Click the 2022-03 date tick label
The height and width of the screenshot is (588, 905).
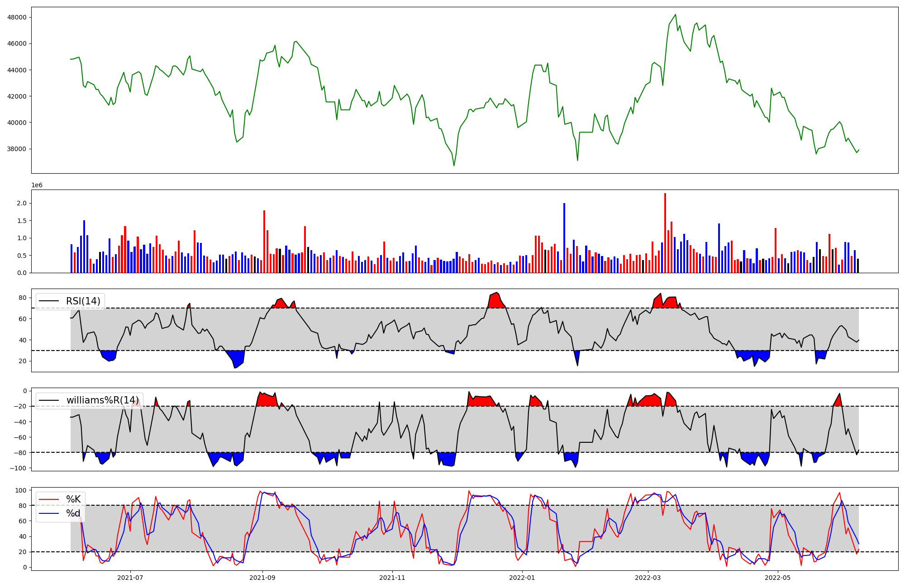[648, 578]
